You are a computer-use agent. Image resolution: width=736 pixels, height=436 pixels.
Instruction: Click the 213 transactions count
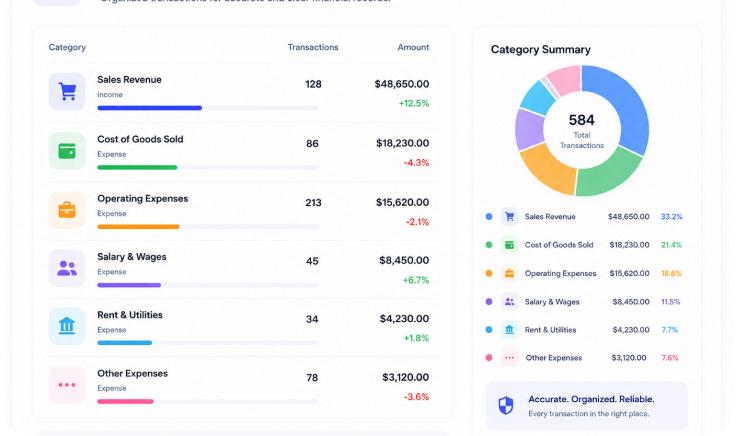tap(313, 203)
